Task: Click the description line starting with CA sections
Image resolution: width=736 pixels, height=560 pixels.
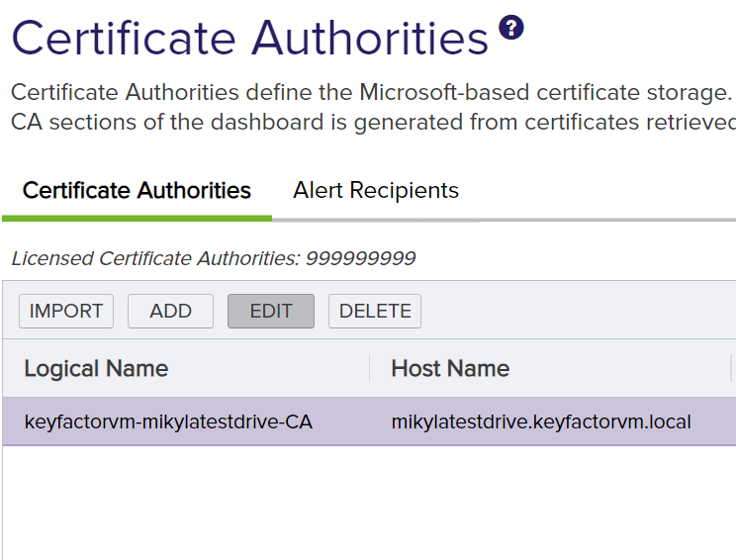Action: pos(370,123)
